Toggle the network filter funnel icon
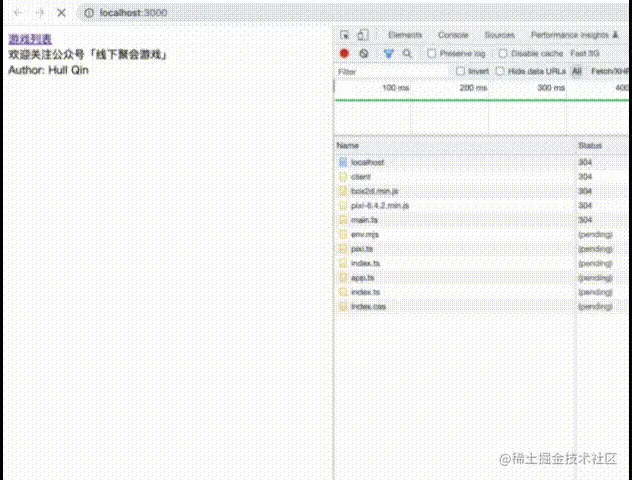This screenshot has width=632, height=480. coord(388,53)
